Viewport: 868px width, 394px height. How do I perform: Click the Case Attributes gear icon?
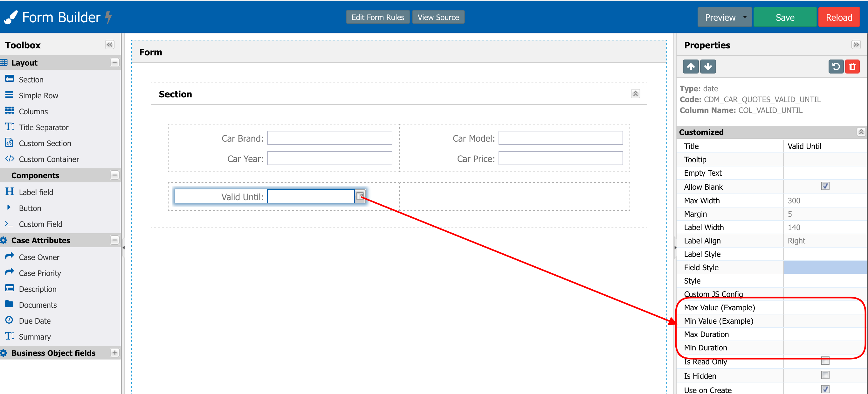coord(4,241)
